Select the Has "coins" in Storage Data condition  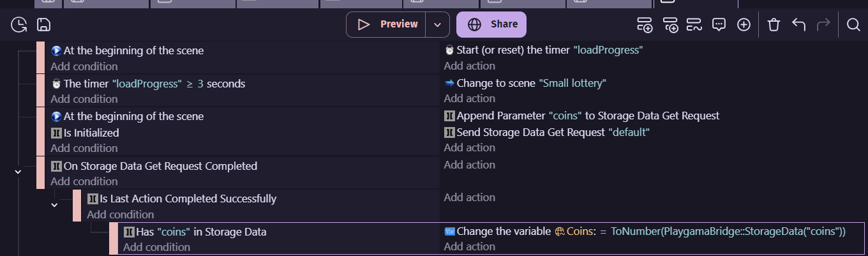tap(201, 232)
